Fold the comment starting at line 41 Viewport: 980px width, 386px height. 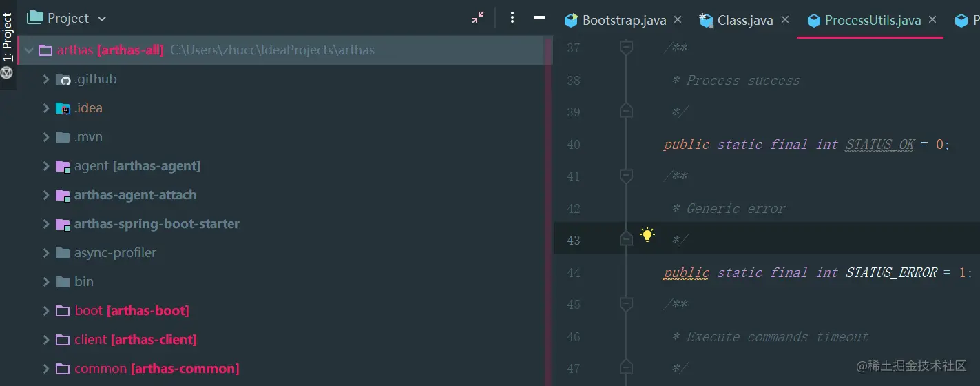[626, 176]
